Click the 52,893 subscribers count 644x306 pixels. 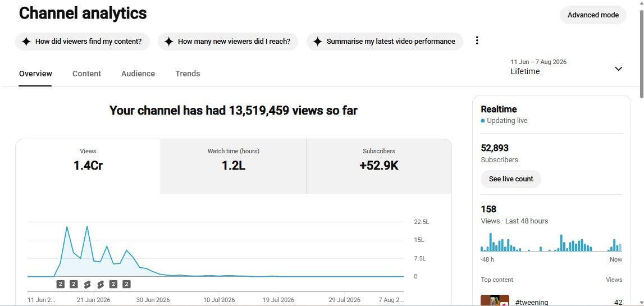click(495, 148)
